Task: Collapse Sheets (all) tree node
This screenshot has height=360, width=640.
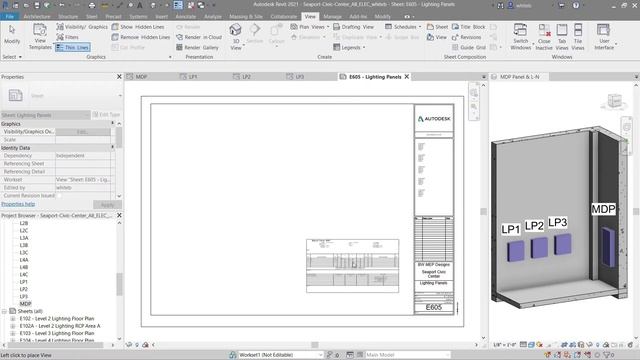Action: click(4, 311)
